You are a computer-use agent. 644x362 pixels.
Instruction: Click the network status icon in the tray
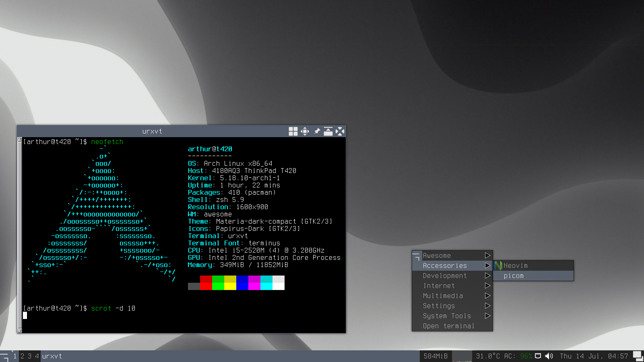[x=538, y=356]
